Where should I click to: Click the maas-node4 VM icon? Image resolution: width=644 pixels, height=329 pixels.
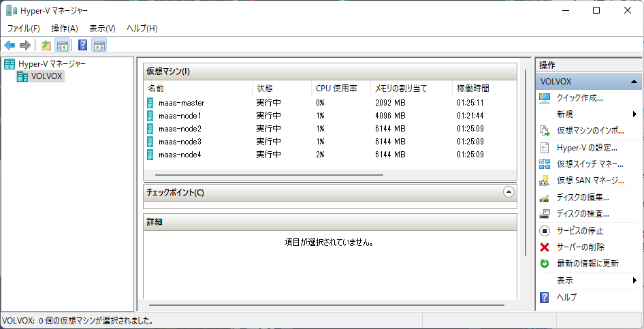coord(150,155)
